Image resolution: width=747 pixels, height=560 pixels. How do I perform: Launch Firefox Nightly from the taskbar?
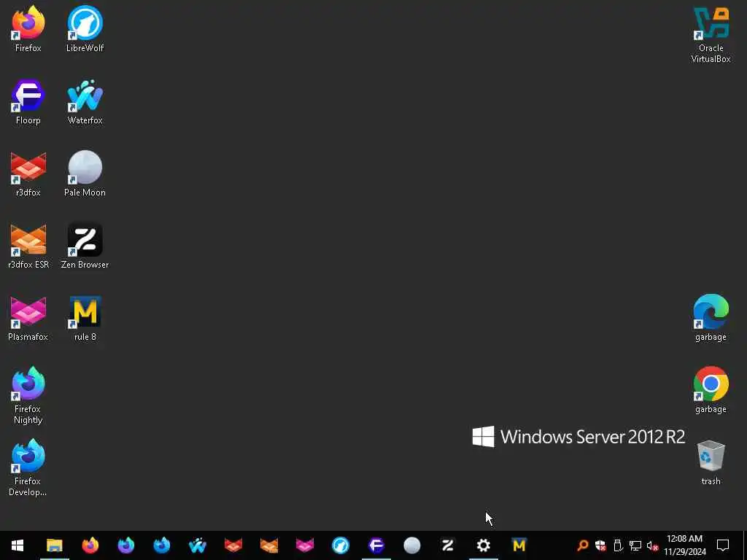click(x=125, y=545)
